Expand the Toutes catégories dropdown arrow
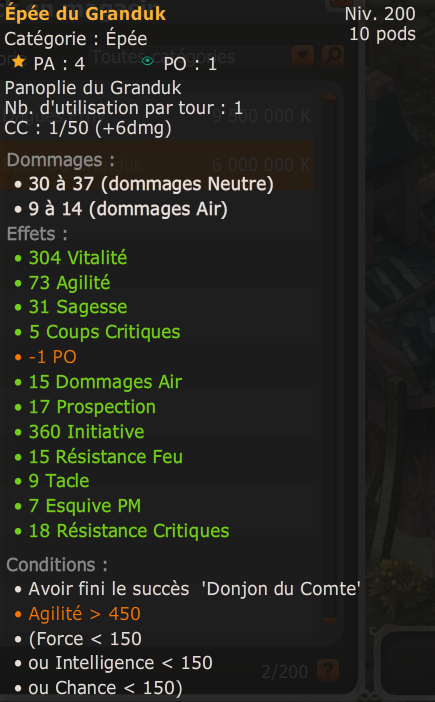 303,56
